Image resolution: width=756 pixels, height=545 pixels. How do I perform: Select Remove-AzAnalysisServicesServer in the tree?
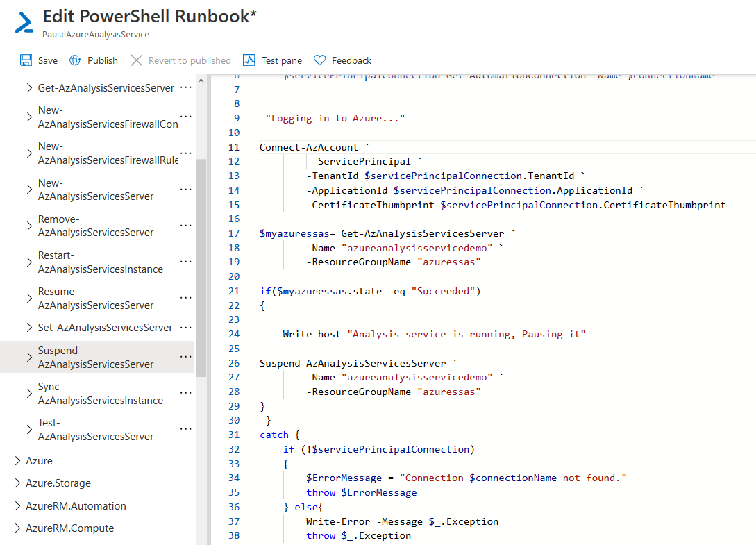tap(96, 226)
